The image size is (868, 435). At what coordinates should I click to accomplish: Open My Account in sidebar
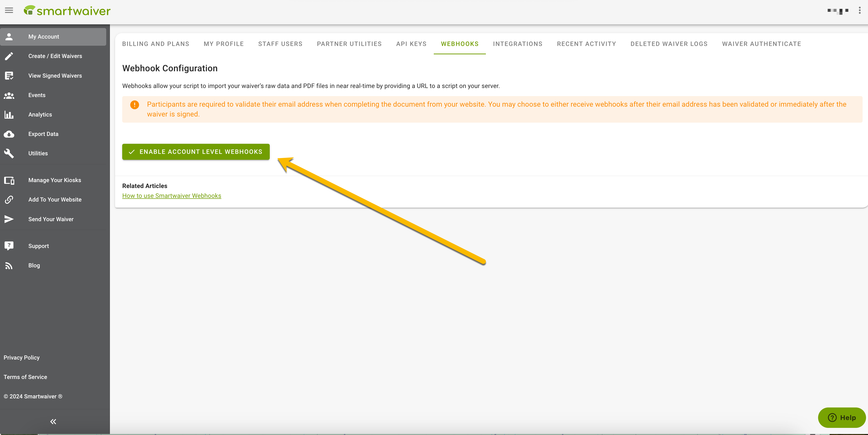pos(53,37)
